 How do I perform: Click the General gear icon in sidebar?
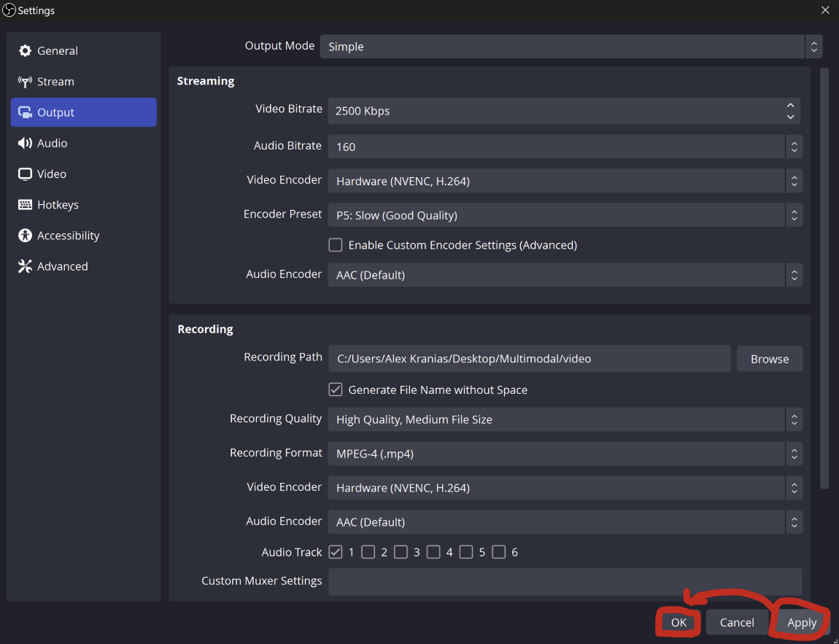tap(26, 51)
